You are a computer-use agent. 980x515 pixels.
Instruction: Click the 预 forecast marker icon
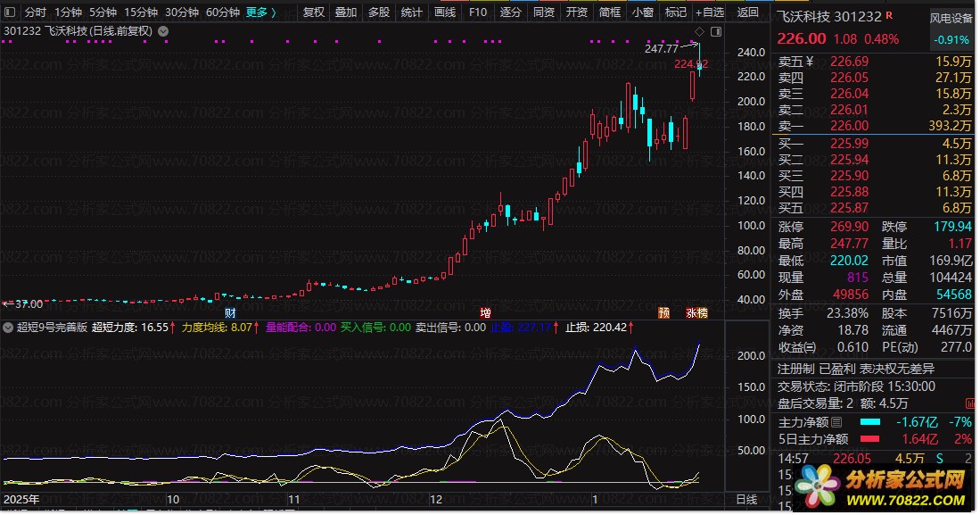[x=663, y=313]
